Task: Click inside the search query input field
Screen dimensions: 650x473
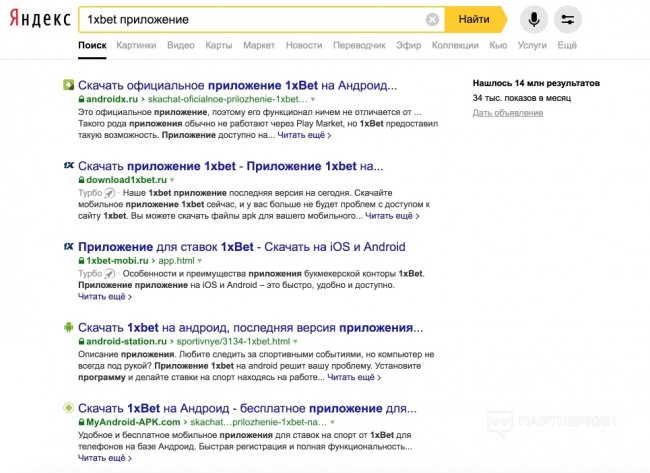Action: 250,19
